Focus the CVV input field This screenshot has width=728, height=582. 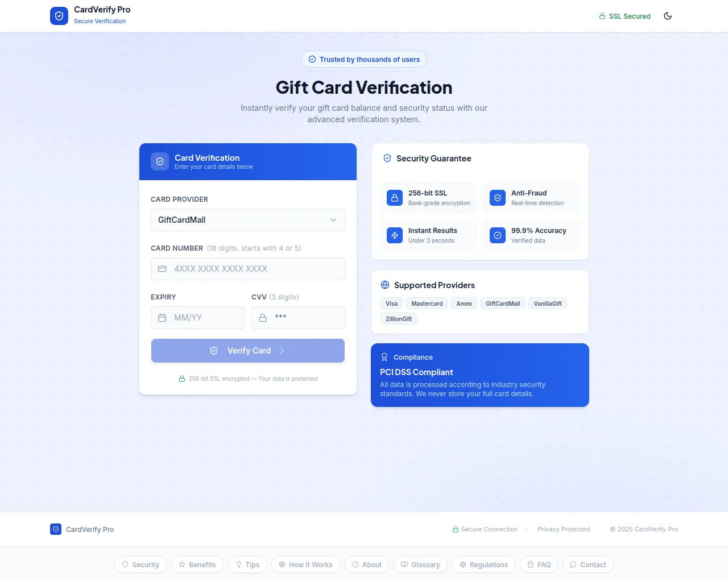point(298,318)
